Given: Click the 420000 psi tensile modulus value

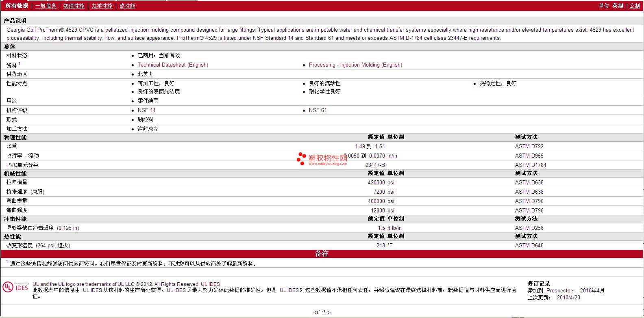Looking at the screenshot, I should coord(381,182).
